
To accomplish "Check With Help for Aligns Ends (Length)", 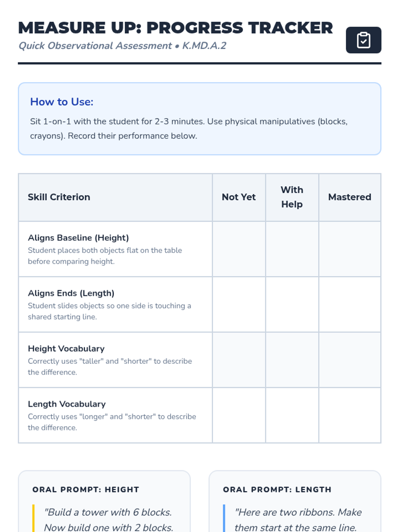I will 292,304.
